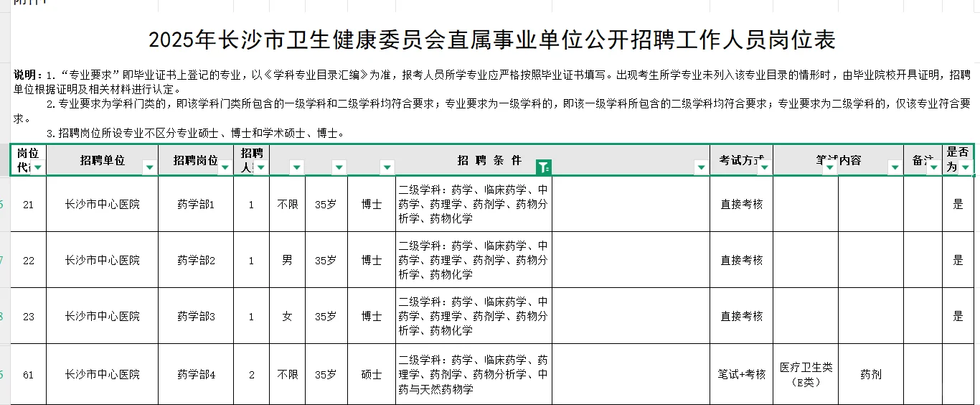Image resolution: width=980 pixels, height=405 pixels.
Task: Select the 药学部4 cell
Action: [x=196, y=374]
